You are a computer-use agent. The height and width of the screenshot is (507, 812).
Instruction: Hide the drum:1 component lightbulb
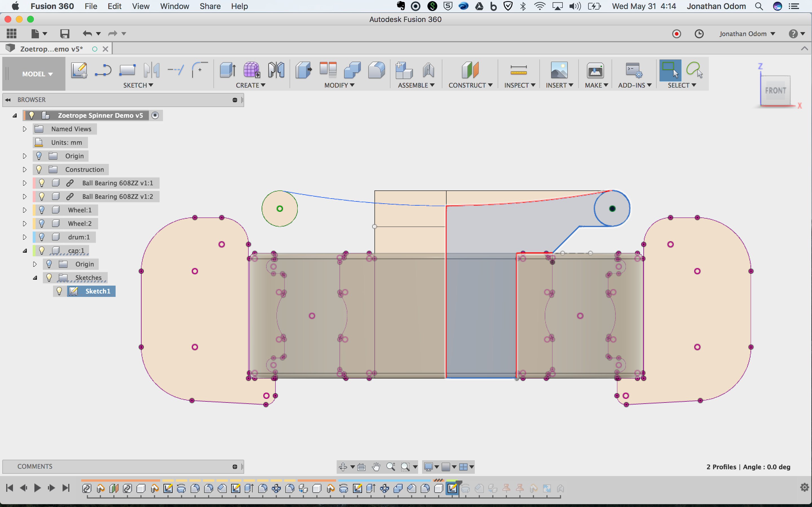[42, 237]
